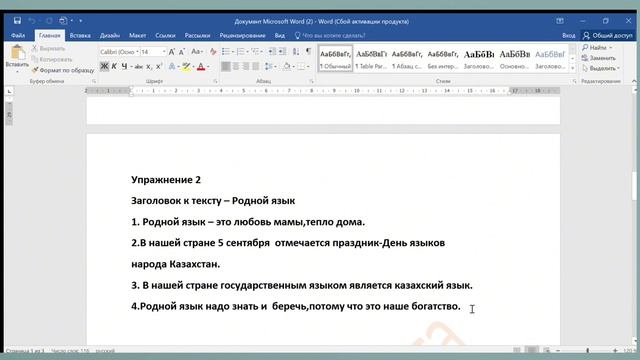
Task: Increase font size with large A icon
Action: [172, 52]
